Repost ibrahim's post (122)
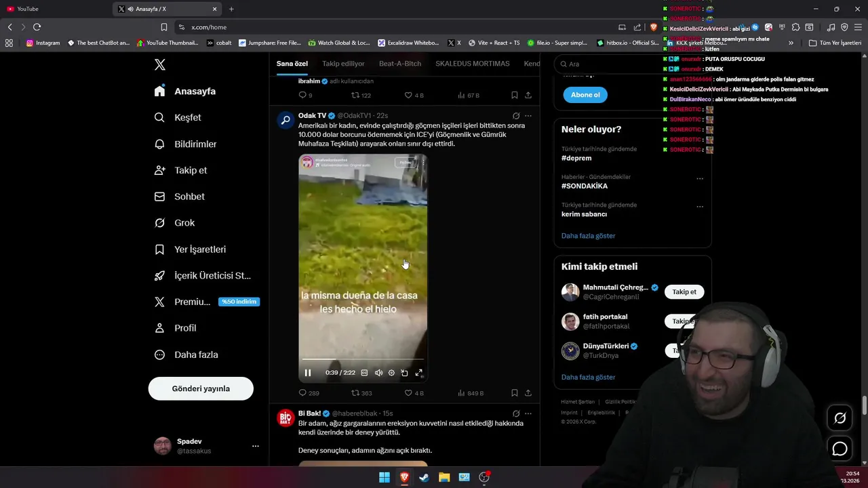 click(361, 96)
